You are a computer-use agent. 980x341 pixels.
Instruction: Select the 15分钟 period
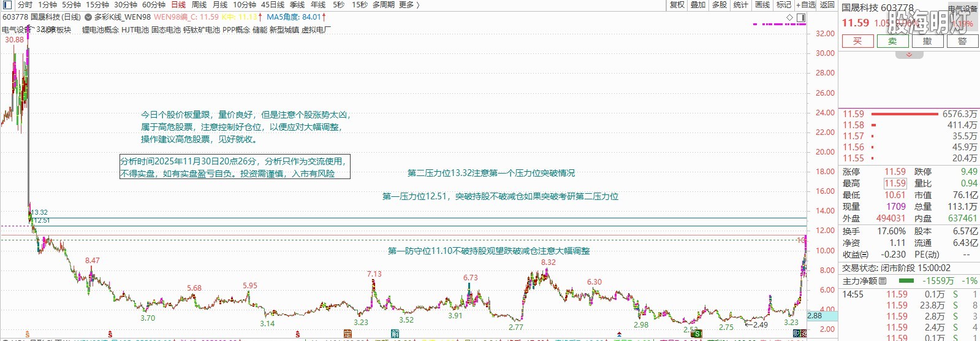(97, 5)
